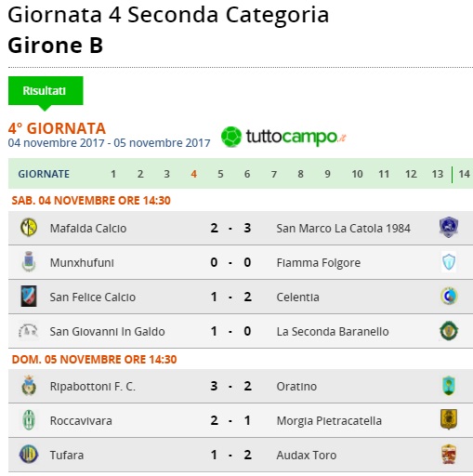This screenshot has height=476, width=473.
Task: Open the Munxhufuni team crest
Action: click(29, 262)
